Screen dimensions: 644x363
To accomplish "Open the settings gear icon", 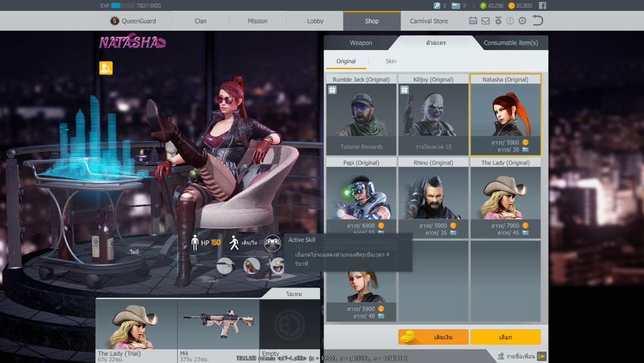I will coord(522,21).
